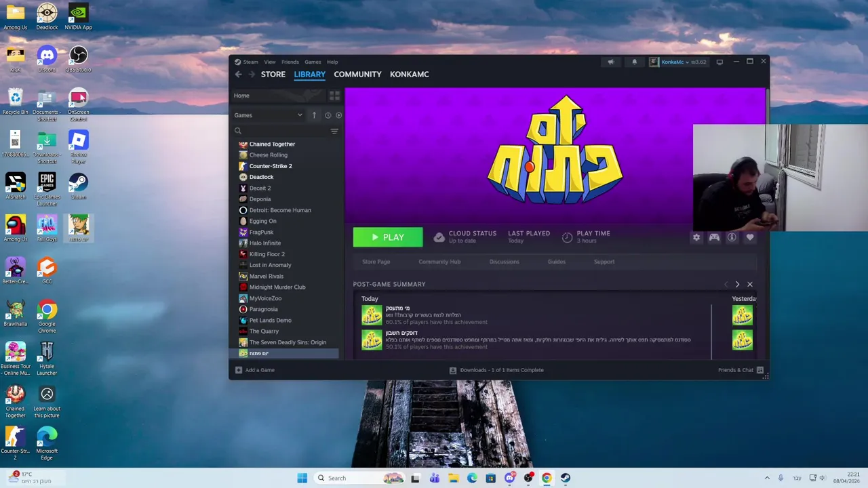Click the taskbar microphone tray icon

(x=781, y=478)
